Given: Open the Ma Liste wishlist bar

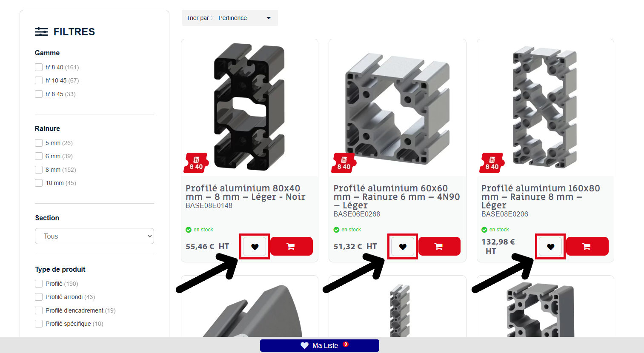Looking at the screenshot, I should click(x=320, y=345).
